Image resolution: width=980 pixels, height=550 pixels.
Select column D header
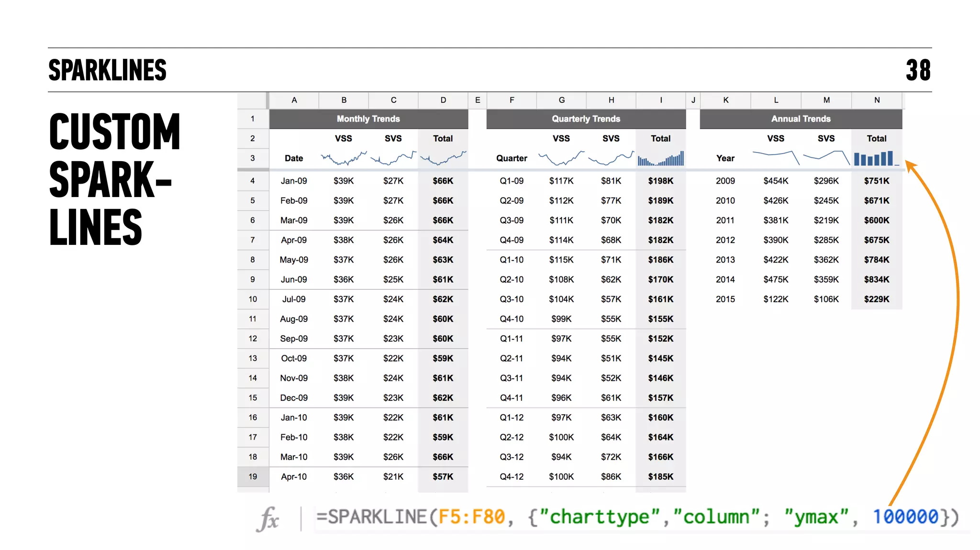(443, 100)
